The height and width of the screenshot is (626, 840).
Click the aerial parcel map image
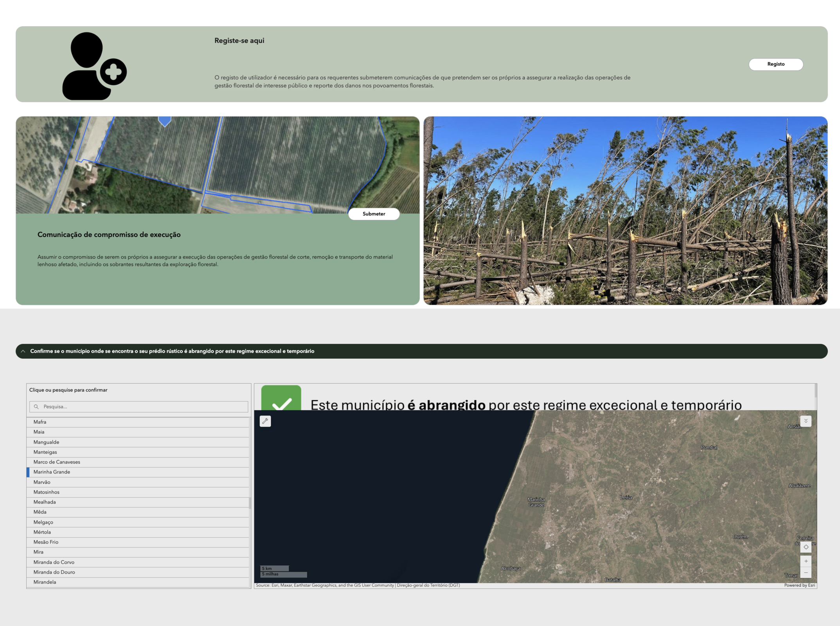click(x=218, y=164)
